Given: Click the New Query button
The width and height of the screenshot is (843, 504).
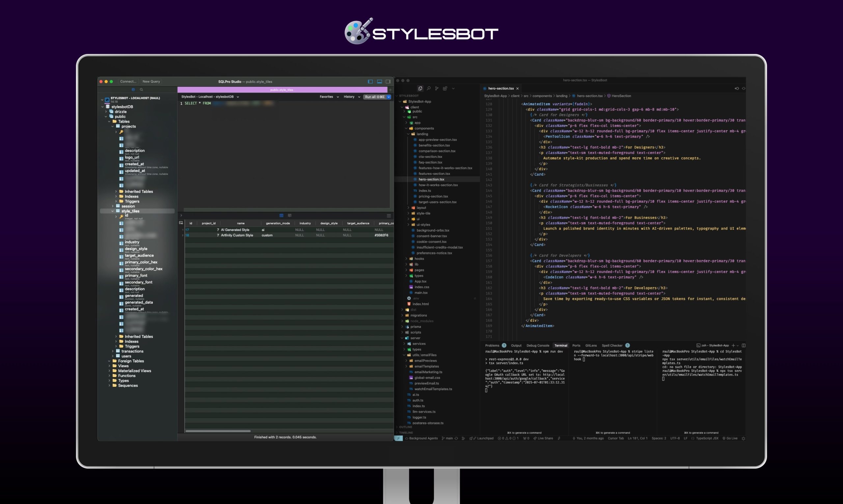Looking at the screenshot, I should 151,82.
